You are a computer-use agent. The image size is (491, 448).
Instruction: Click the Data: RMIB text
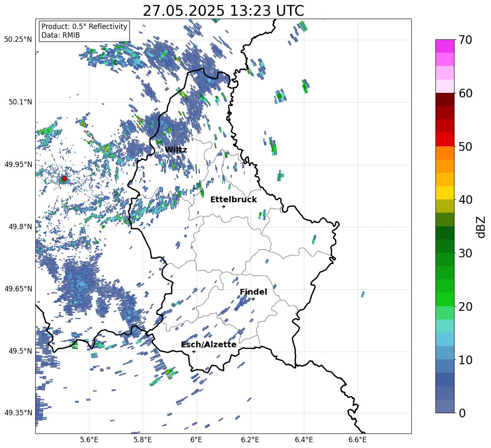[61, 35]
